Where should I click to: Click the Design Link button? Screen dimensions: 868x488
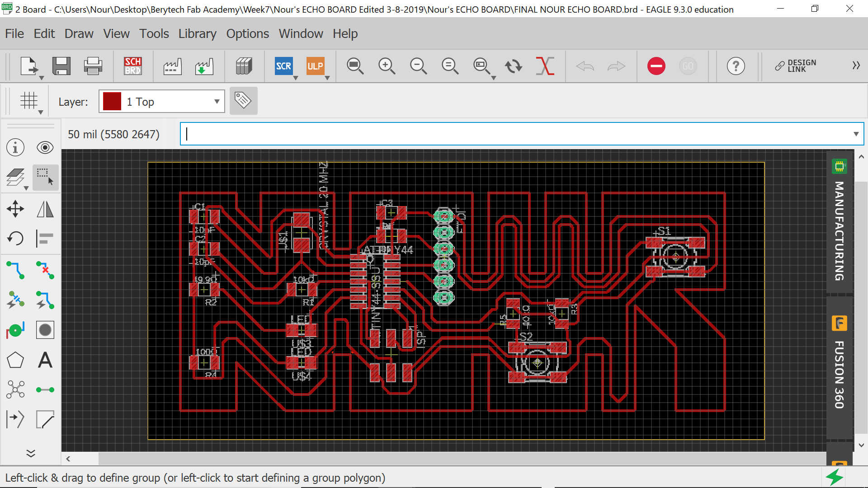coord(796,66)
